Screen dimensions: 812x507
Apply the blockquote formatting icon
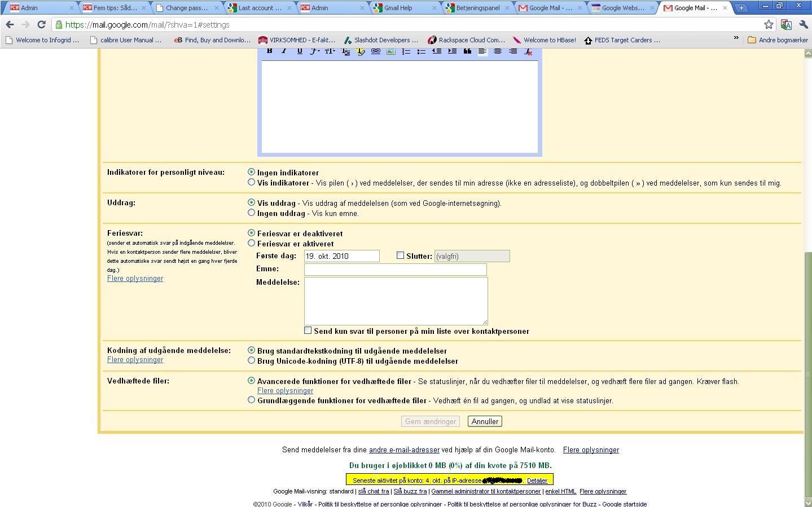pos(467,51)
